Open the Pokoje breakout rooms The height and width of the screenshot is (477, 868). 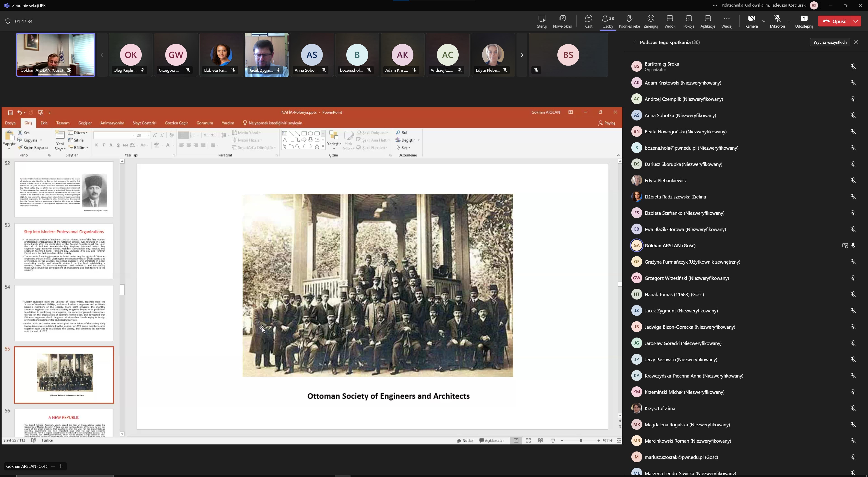pos(688,21)
